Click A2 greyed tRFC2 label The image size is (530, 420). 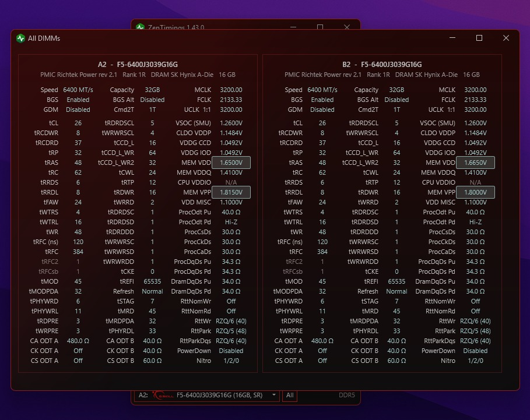tap(50, 262)
